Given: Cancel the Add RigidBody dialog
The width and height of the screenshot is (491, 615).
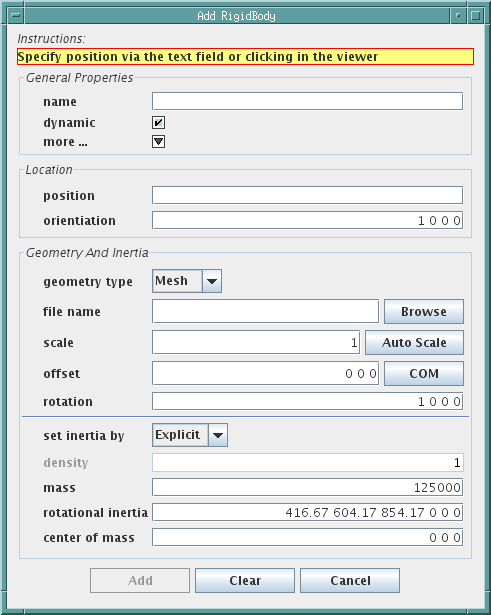Looking at the screenshot, I should (350, 580).
